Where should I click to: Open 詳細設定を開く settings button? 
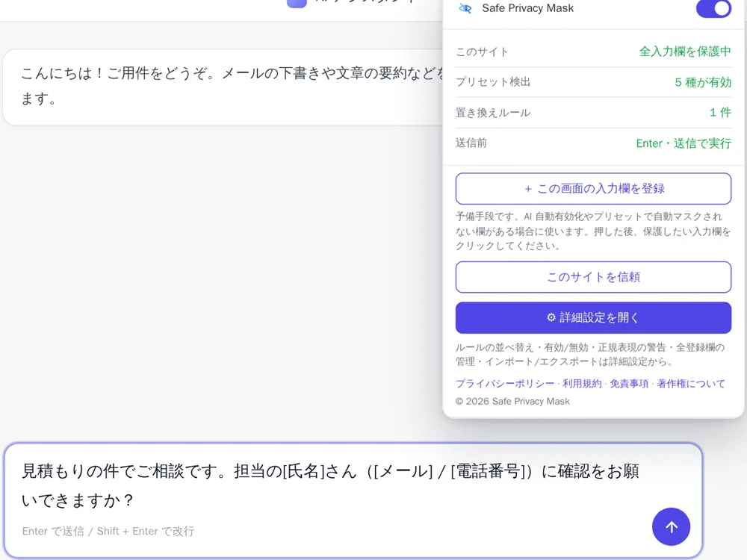point(593,317)
